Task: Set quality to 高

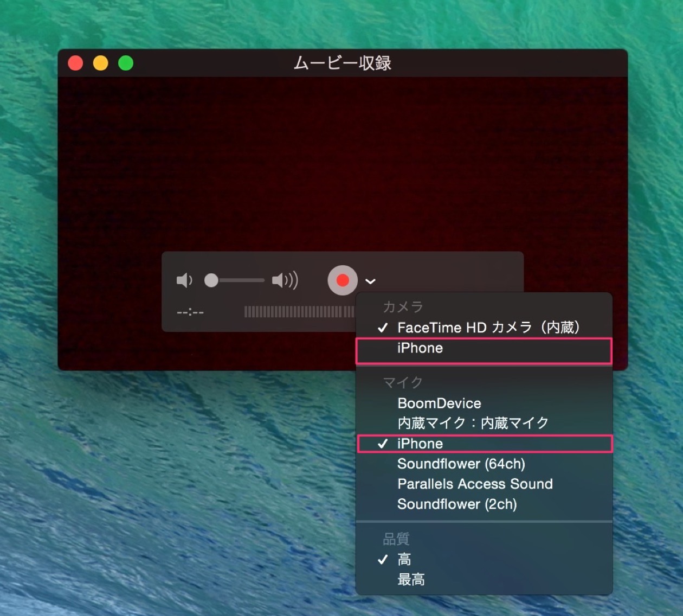Action: pyautogui.click(x=484, y=560)
